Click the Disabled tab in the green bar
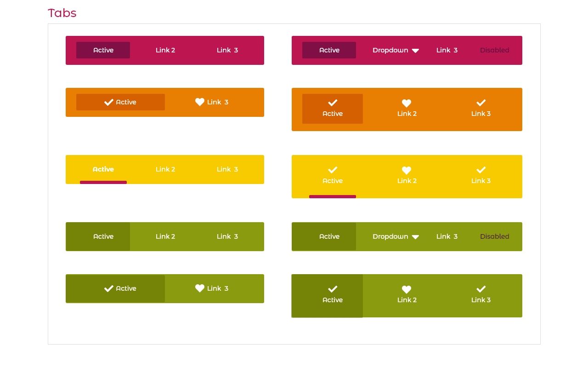The image size is (588, 368). point(494,236)
